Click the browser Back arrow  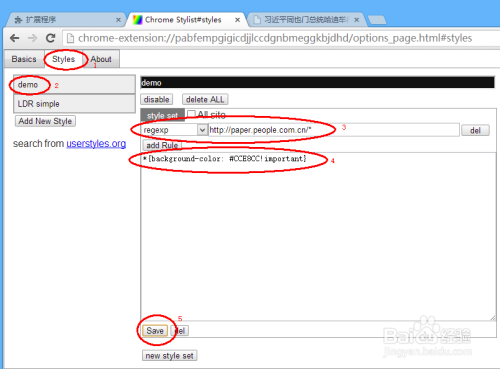tap(14, 38)
